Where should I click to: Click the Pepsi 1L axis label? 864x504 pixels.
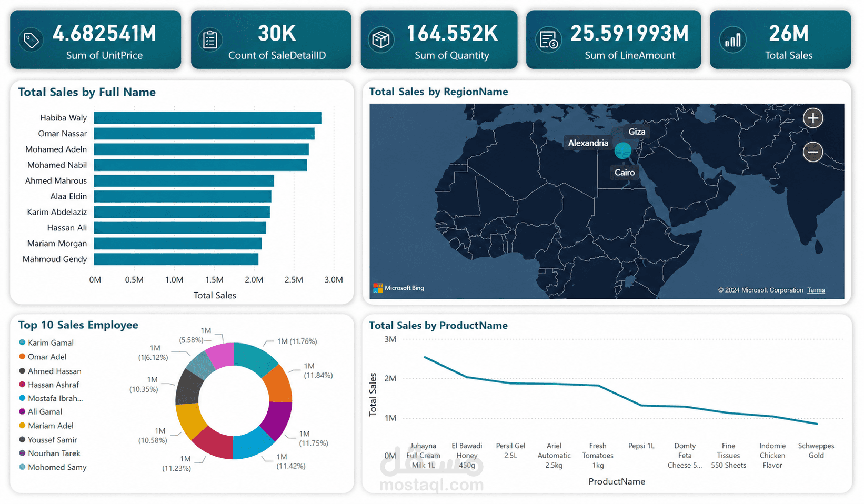(641, 446)
